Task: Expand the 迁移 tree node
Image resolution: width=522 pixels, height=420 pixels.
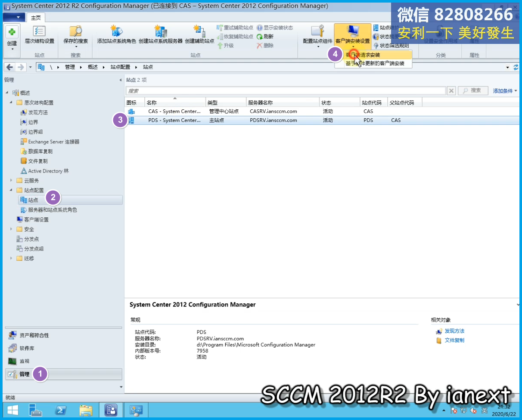Action: click(x=11, y=258)
